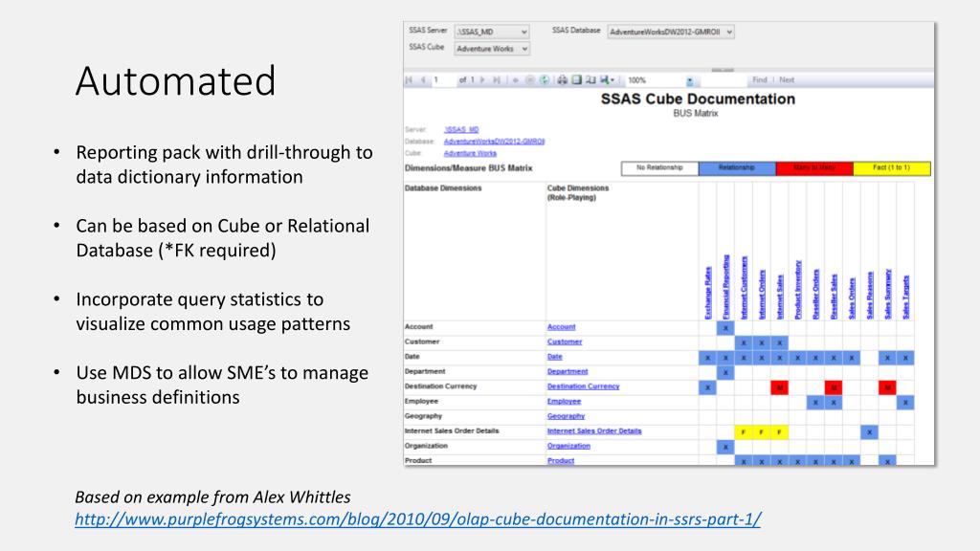The height and width of the screenshot is (551, 980).
Task: Go to previous page in report toolbar
Action: 423,80
